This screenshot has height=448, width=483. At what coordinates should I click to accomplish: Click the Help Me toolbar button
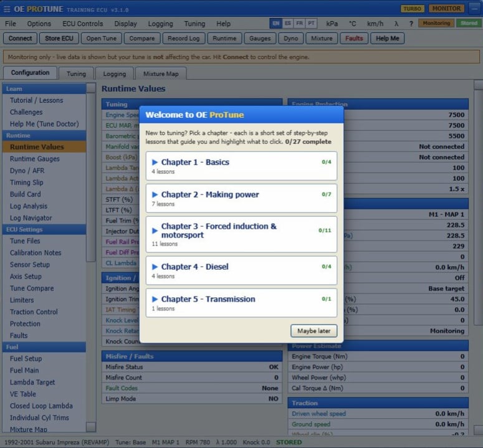(x=387, y=39)
